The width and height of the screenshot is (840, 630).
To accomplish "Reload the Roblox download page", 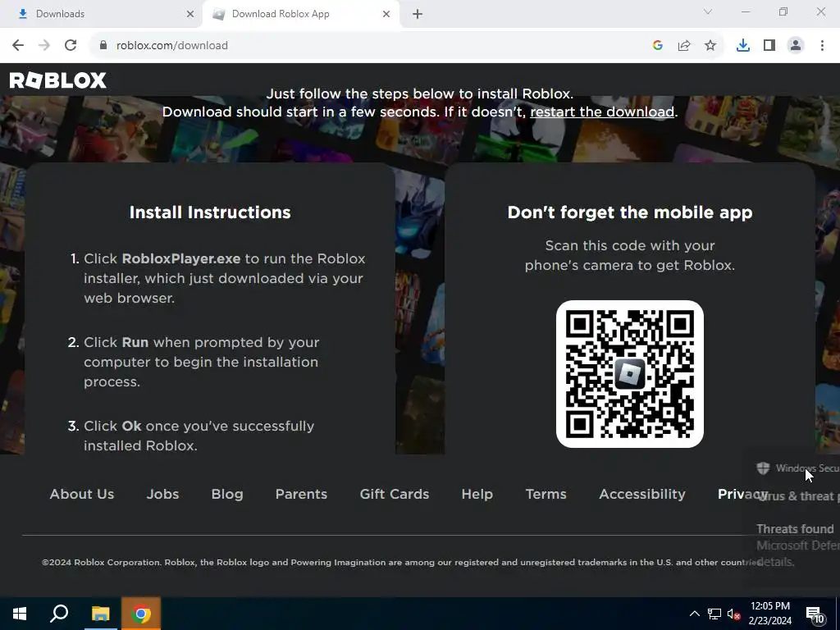I will [71, 46].
